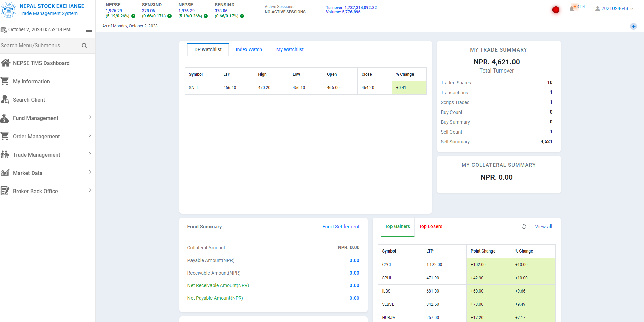
Task: Click the NEPAL STOCK EXCHANGE title
Action: (x=52, y=6)
